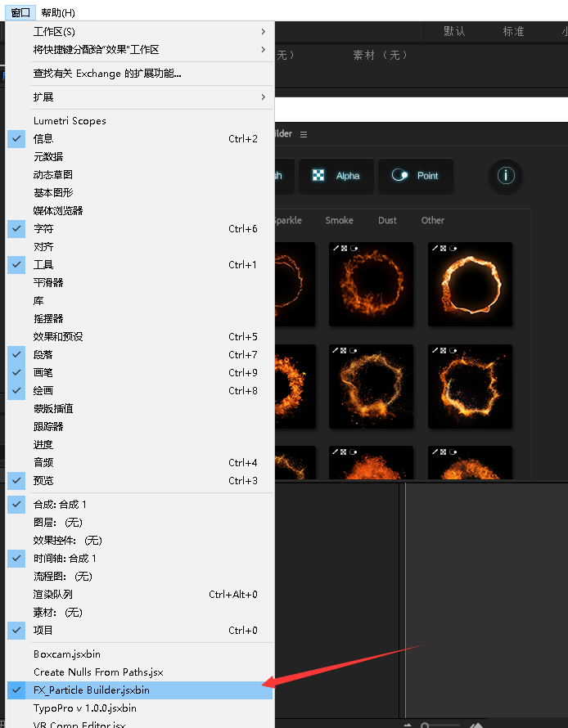The height and width of the screenshot is (728, 568).
Task: Select 流程图: (无) entry
Action: (x=140, y=576)
